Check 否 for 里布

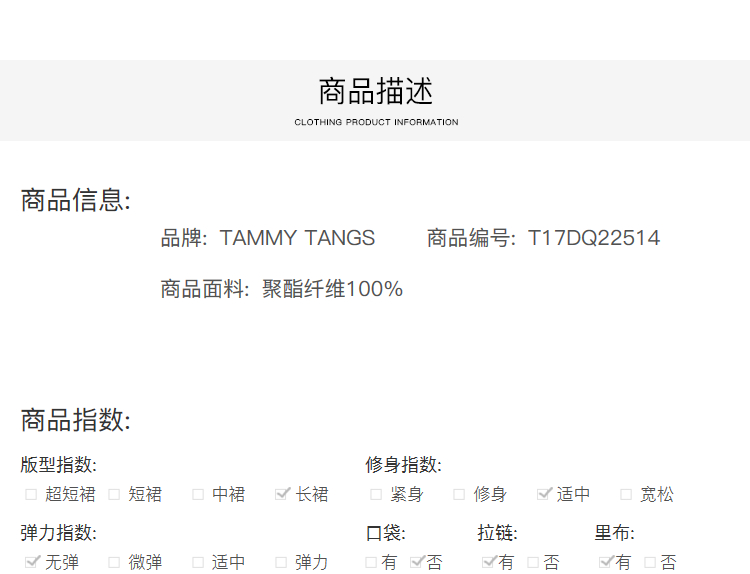[x=650, y=562]
